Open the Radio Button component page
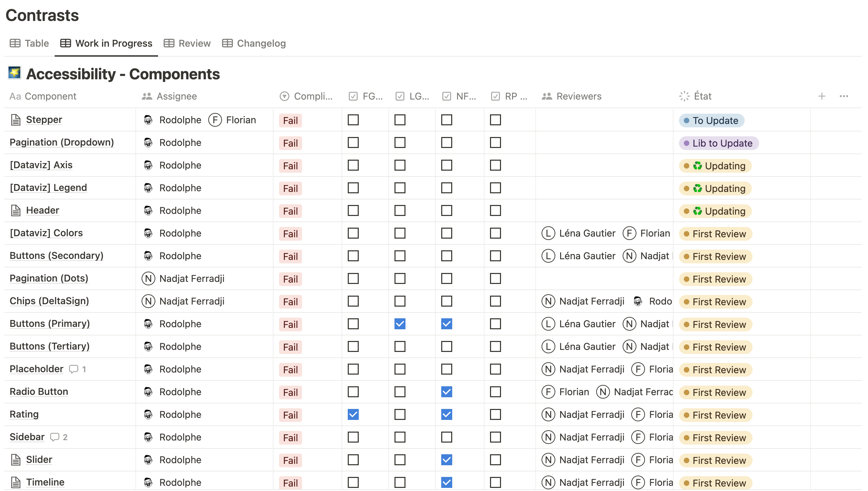 (x=39, y=392)
